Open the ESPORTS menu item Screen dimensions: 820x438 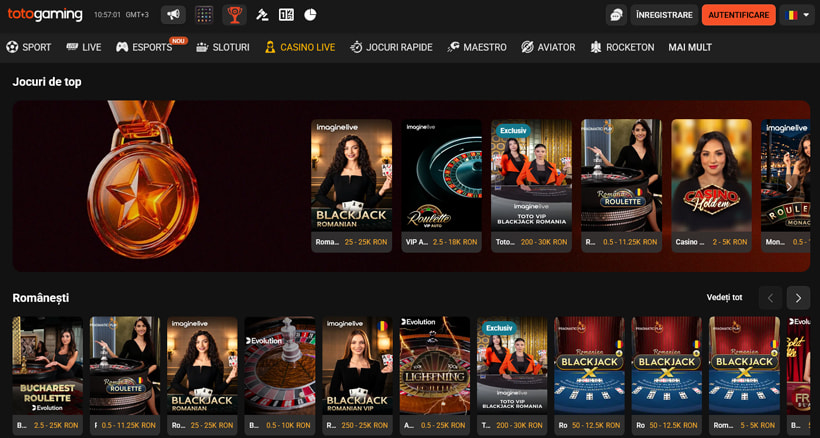point(144,47)
